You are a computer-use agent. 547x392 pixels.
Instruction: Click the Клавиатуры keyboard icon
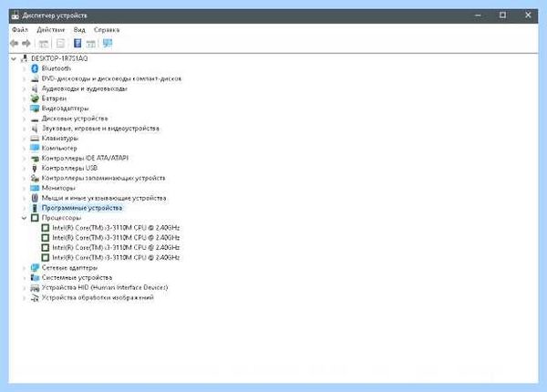(35, 138)
